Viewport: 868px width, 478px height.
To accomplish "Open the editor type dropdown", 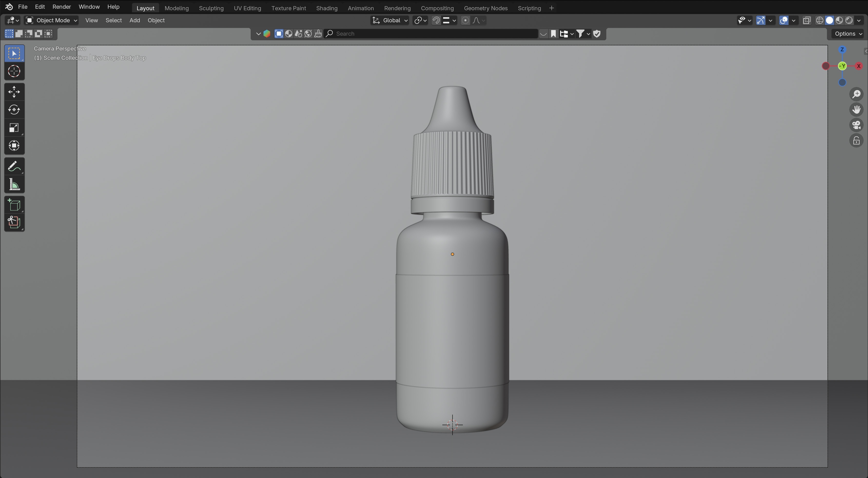I will pyautogui.click(x=13, y=21).
